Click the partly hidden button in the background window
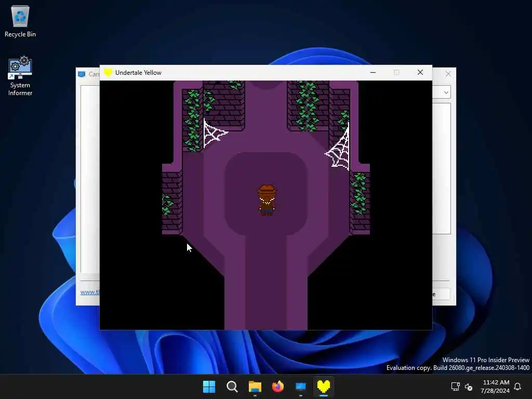 (441, 294)
